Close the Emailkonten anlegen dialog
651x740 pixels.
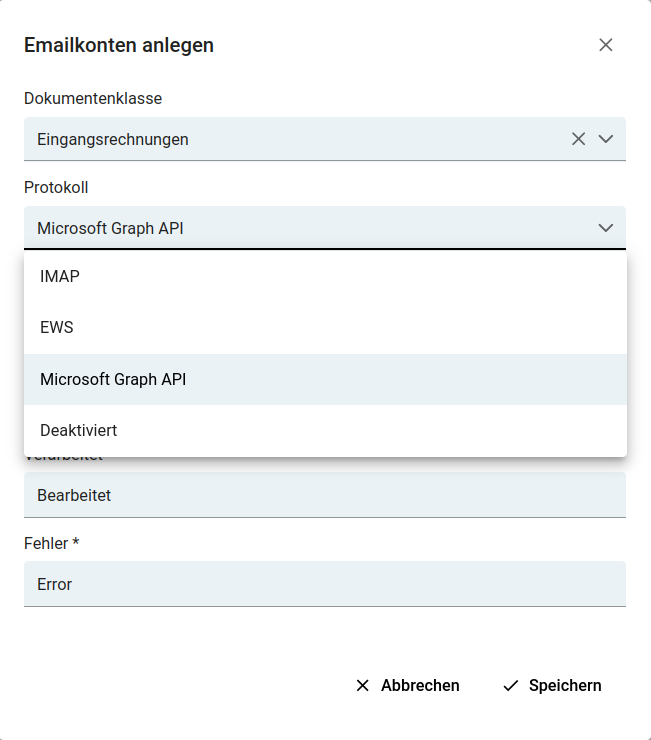point(605,45)
